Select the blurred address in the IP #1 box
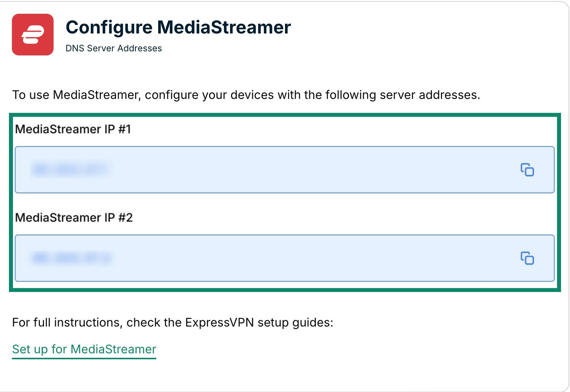This screenshot has width=570, height=392. pyautogui.click(x=70, y=170)
